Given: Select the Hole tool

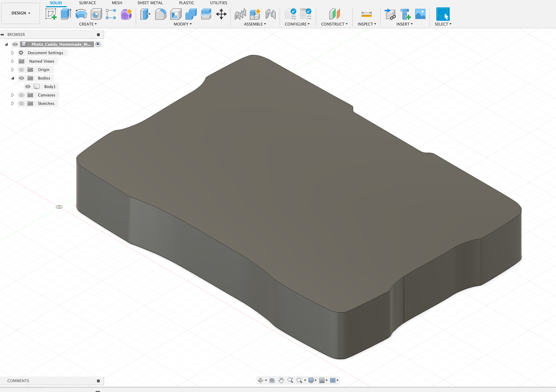Looking at the screenshot, I should coord(96,14).
